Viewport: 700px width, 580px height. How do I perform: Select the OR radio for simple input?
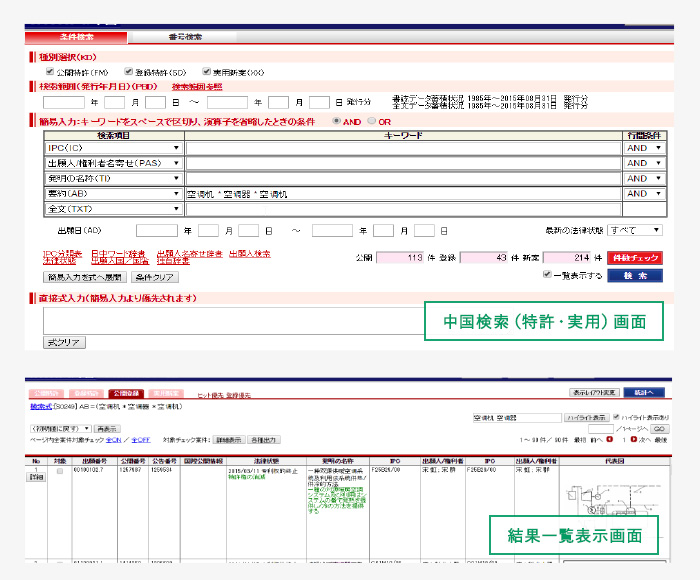[371, 121]
